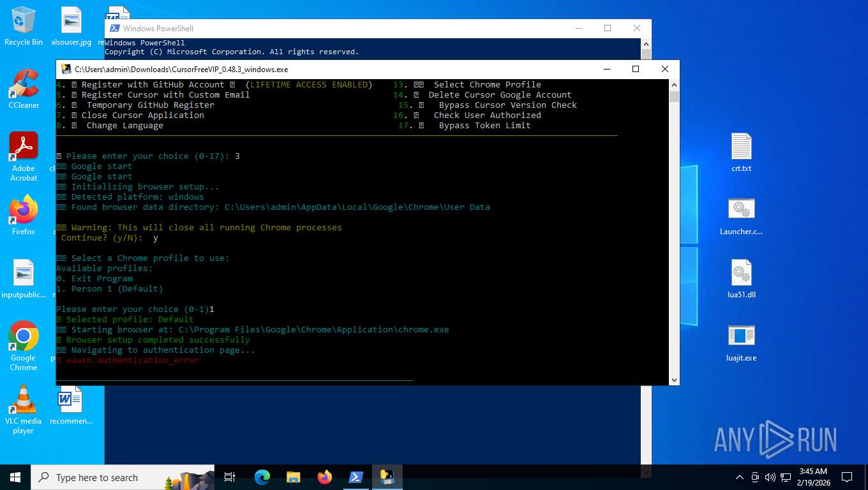Viewport: 868px width, 490px height.
Task: Click PowerShell window title bar icon
Action: point(115,28)
